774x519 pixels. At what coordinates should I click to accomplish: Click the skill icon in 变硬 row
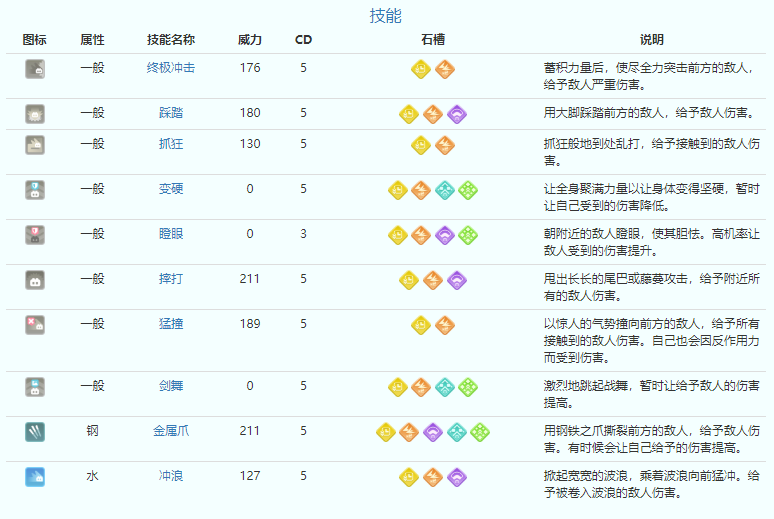(x=35, y=189)
